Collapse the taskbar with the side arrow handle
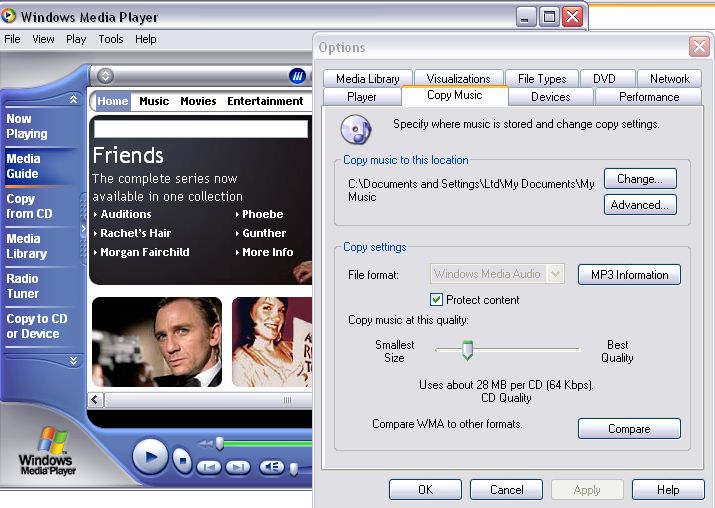The height and width of the screenshot is (508, 715). pos(83,229)
